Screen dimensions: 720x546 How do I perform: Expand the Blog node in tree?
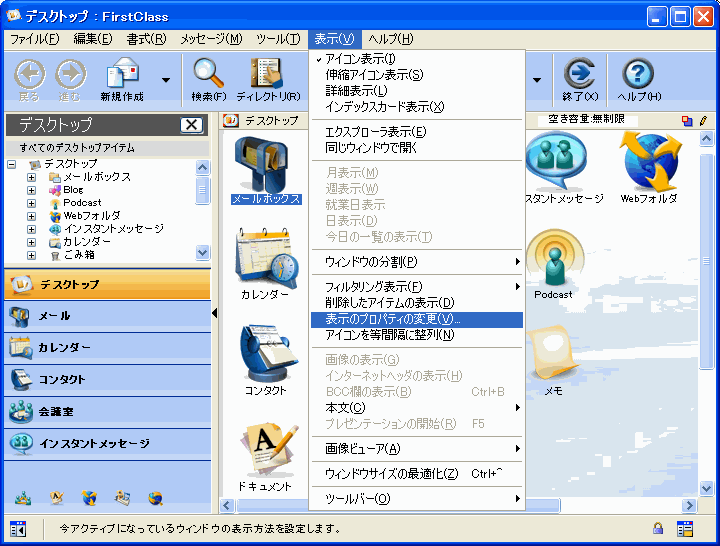coord(32,190)
